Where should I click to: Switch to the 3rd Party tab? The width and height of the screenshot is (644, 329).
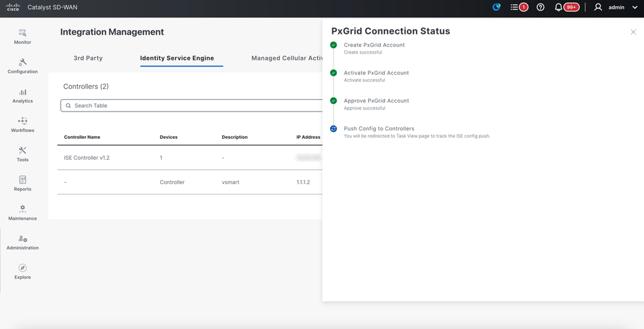coord(88,58)
